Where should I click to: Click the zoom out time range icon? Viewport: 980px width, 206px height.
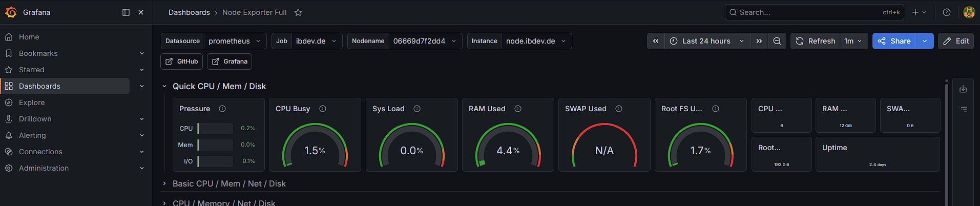[777, 41]
